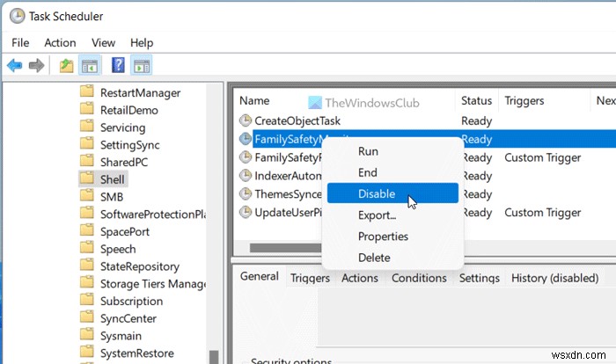
Task: Open the File menu
Action: coord(20,42)
